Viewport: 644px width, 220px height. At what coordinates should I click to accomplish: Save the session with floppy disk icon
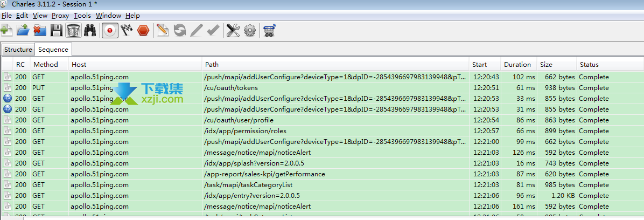click(56, 30)
